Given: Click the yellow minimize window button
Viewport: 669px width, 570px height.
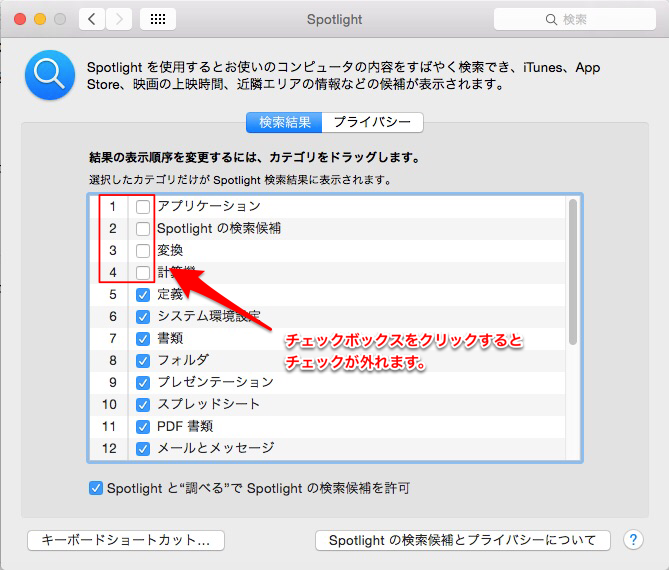Looking at the screenshot, I should click(x=40, y=19).
